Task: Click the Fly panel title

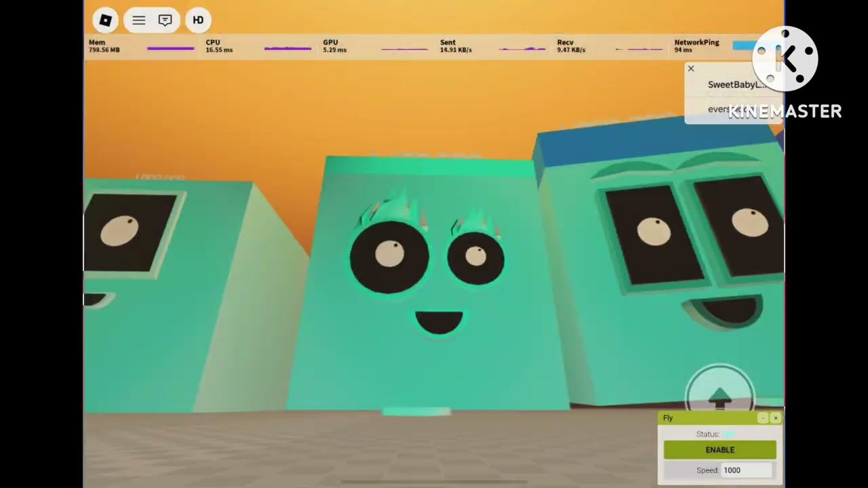Action: pos(668,418)
